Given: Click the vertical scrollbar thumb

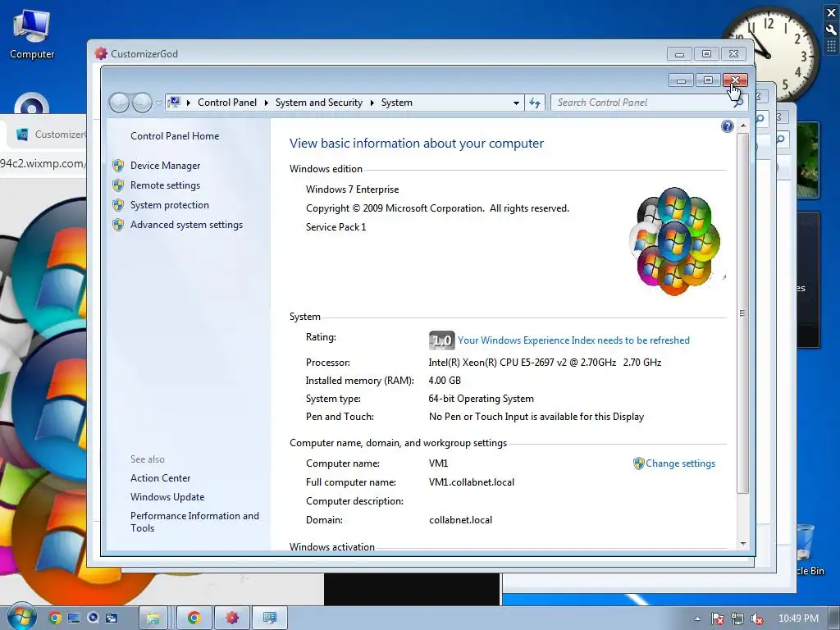Looking at the screenshot, I should [742, 313].
